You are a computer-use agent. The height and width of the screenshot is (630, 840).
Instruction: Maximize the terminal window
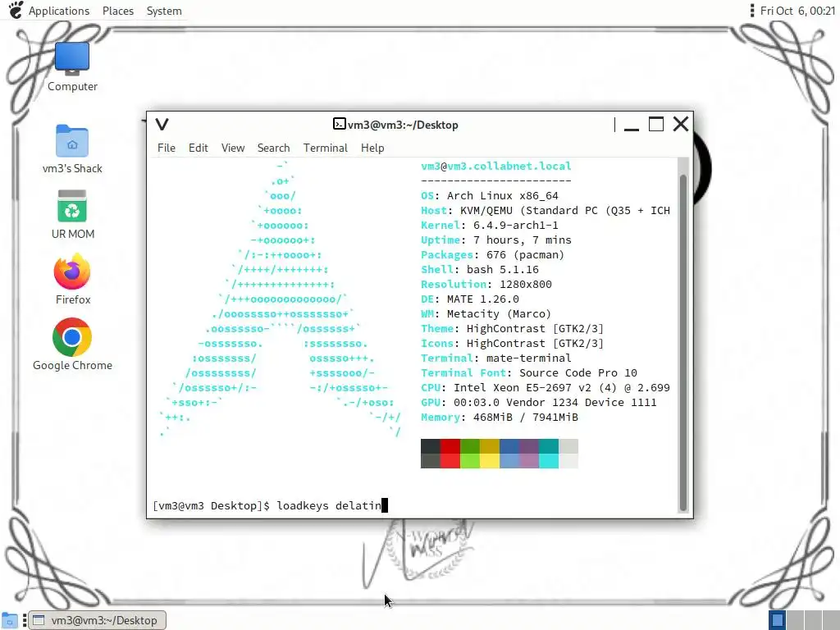[x=656, y=125]
